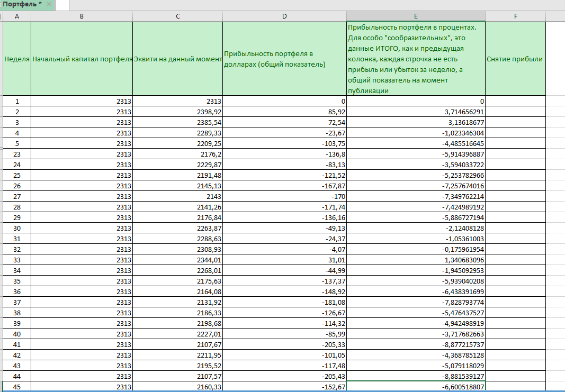The width and height of the screenshot is (565, 392).
Task: Click the Эквити на данный момент header cell
Action: 177,59
